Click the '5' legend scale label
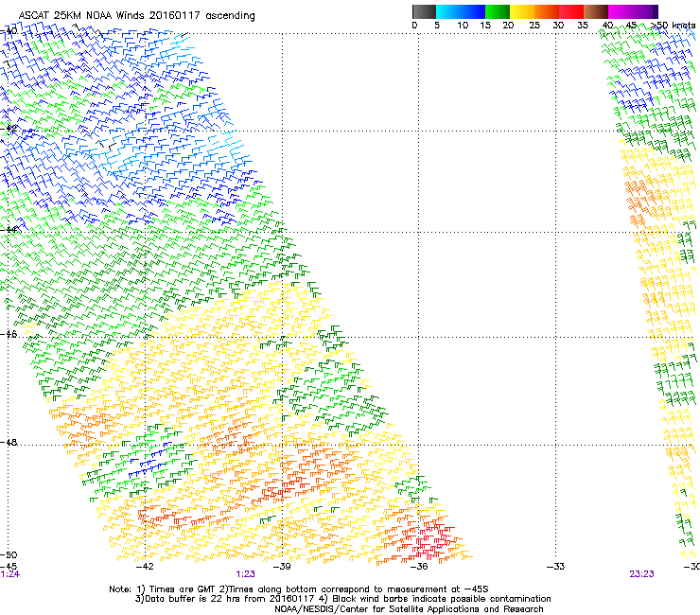 [437, 26]
